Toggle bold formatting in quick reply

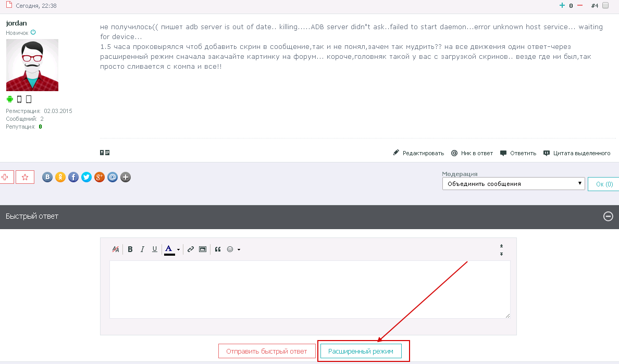(130, 249)
